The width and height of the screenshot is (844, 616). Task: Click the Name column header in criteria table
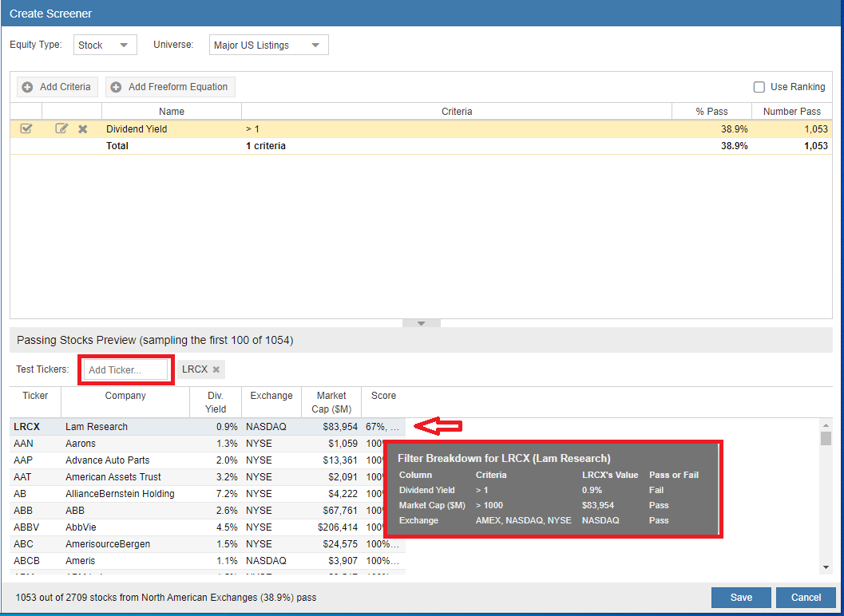pos(172,112)
